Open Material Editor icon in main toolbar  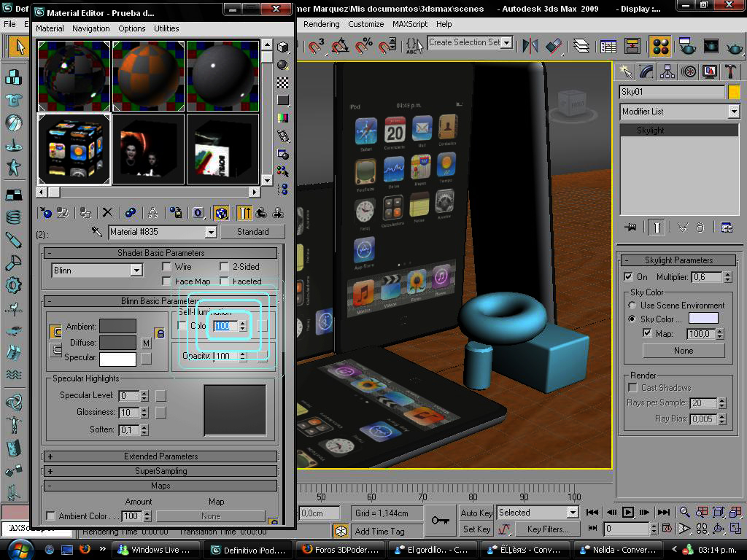pyautogui.click(x=660, y=46)
